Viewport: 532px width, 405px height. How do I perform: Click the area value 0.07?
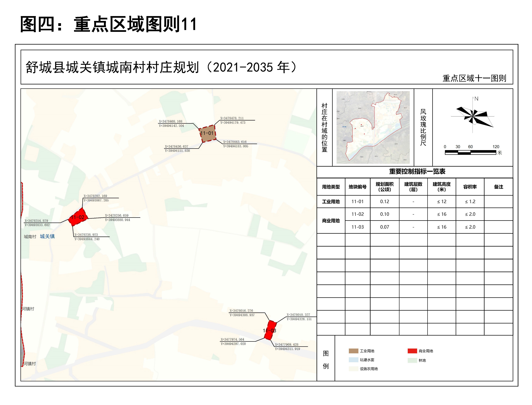[385, 227]
